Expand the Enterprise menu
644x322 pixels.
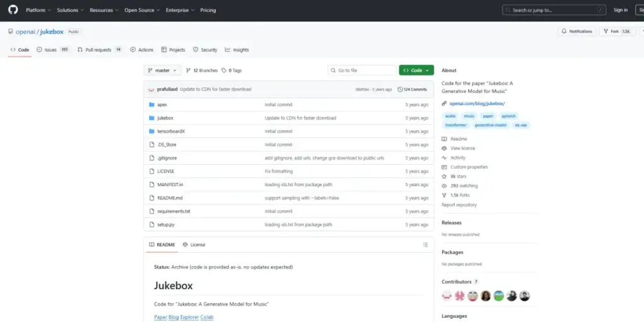[180, 10]
